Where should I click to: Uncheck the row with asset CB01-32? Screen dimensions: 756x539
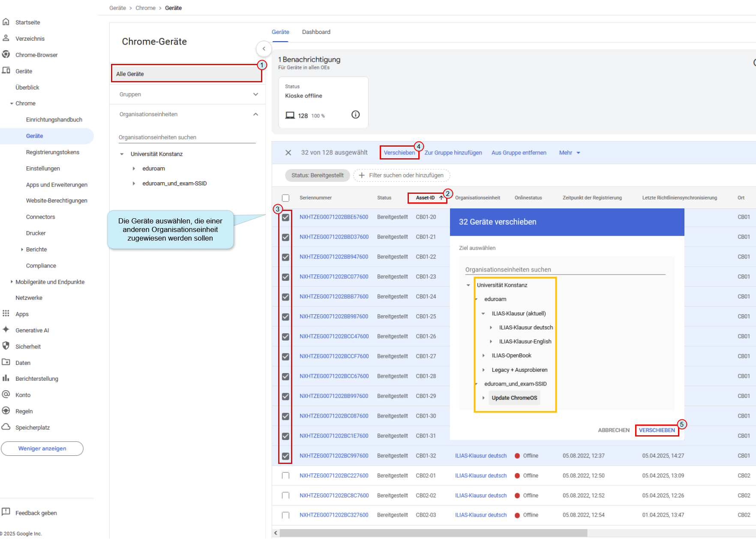tap(286, 456)
